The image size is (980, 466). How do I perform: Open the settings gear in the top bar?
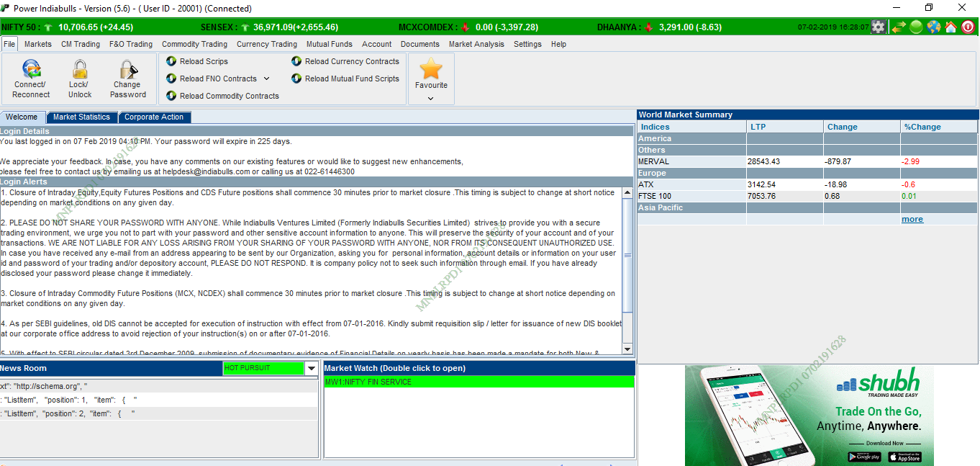point(879,27)
